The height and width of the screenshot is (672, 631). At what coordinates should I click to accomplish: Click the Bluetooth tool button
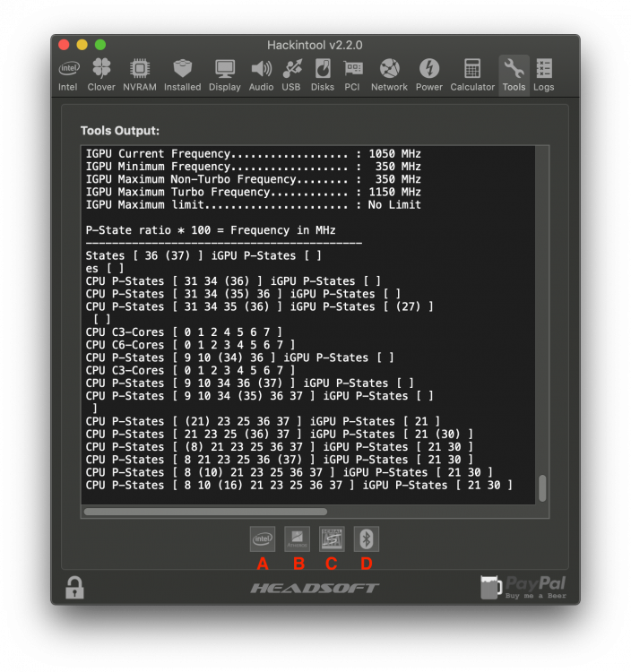click(x=367, y=538)
